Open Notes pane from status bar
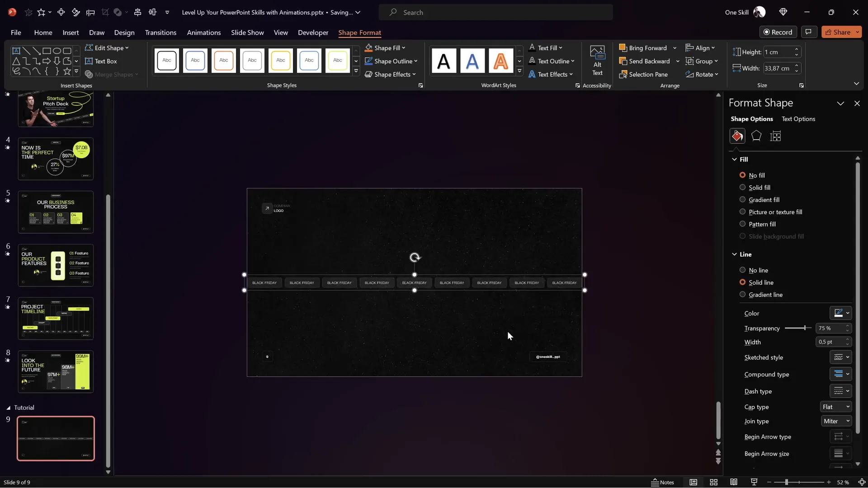Image resolution: width=868 pixels, height=488 pixels. (x=662, y=482)
